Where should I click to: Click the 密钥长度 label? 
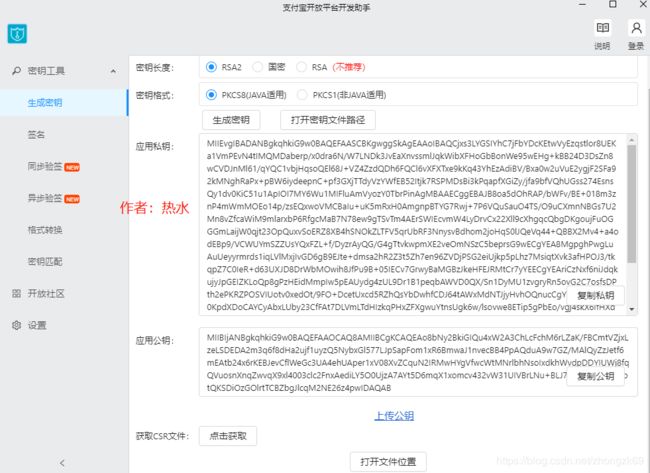point(155,68)
